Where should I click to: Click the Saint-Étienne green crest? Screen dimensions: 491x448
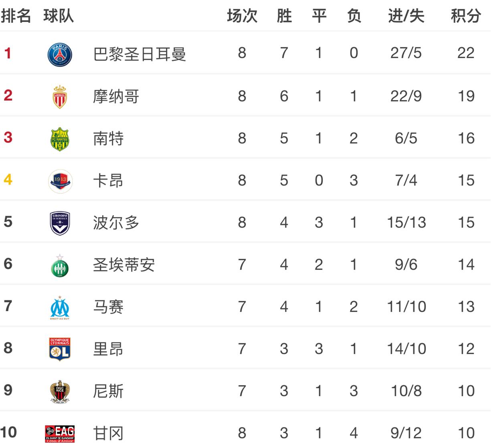(x=60, y=266)
